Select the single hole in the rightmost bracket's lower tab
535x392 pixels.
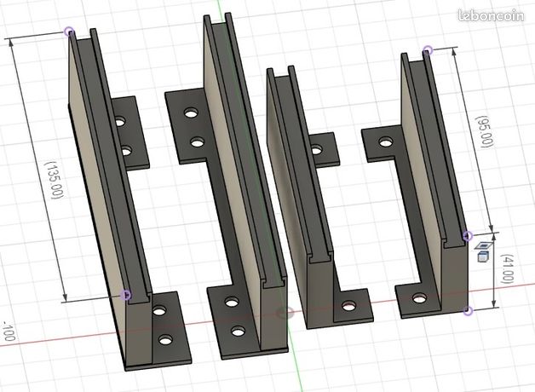419,298
